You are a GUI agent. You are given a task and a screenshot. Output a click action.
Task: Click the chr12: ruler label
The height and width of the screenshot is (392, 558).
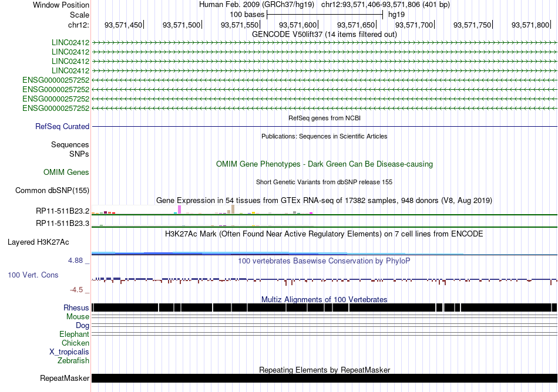(x=78, y=25)
